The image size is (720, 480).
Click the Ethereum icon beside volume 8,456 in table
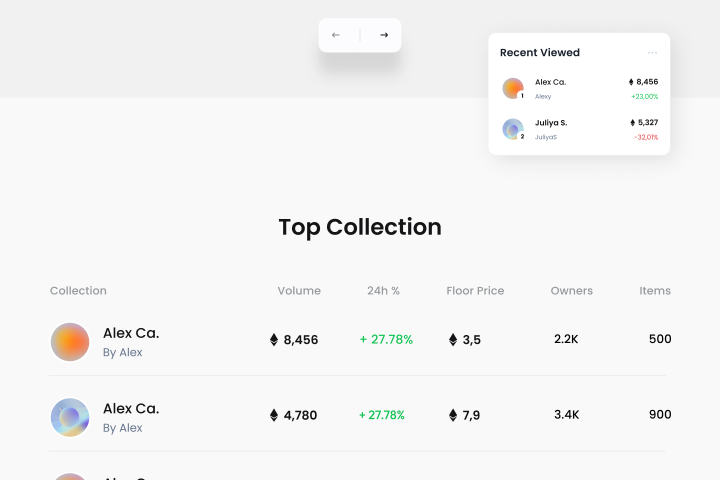pos(274,339)
